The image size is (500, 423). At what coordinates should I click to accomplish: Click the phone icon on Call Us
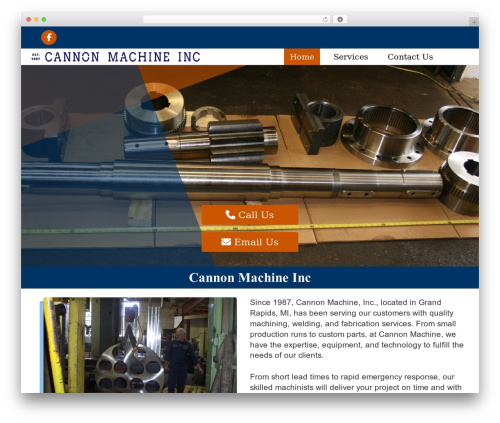[x=230, y=215]
